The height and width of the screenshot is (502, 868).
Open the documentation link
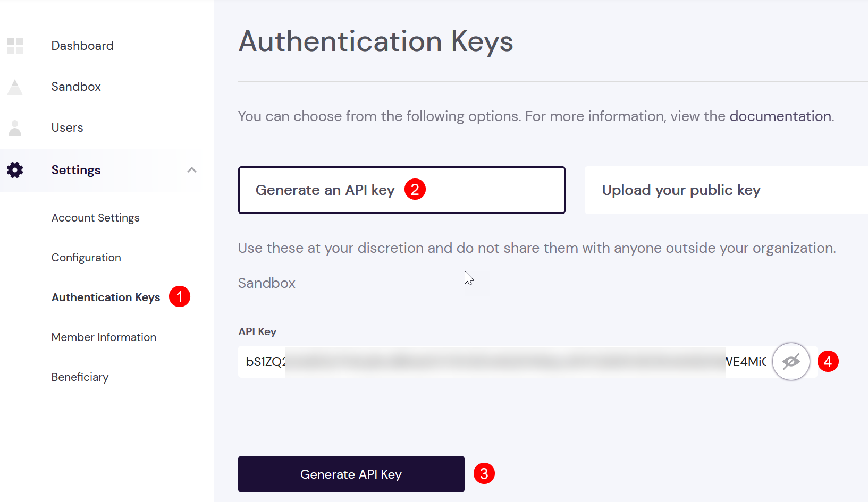pyautogui.click(x=780, y=116)
